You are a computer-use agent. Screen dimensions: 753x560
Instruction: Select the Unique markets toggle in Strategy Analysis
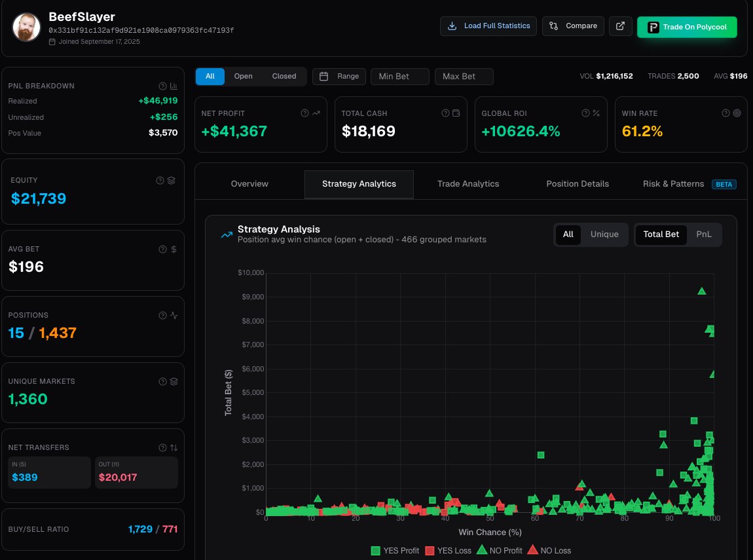(x=604, y=234)
